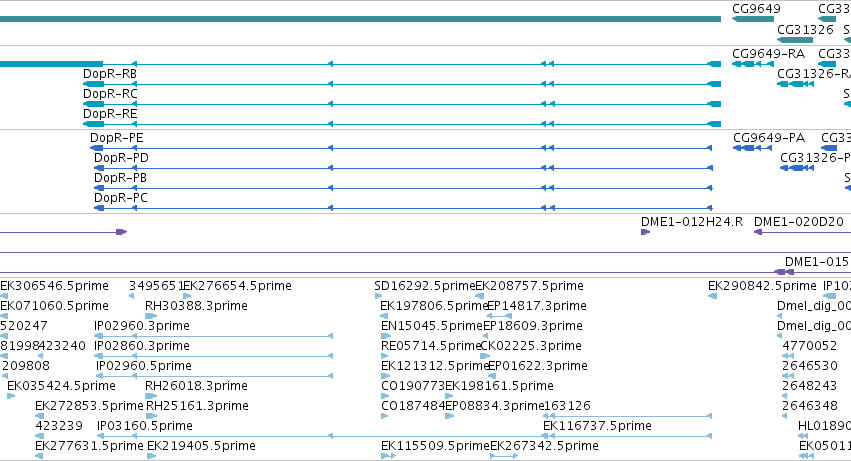Click the DME1-020D20 BAC label
The width and height of the screenshot is (851, 461).
click(x=799, y=222)
